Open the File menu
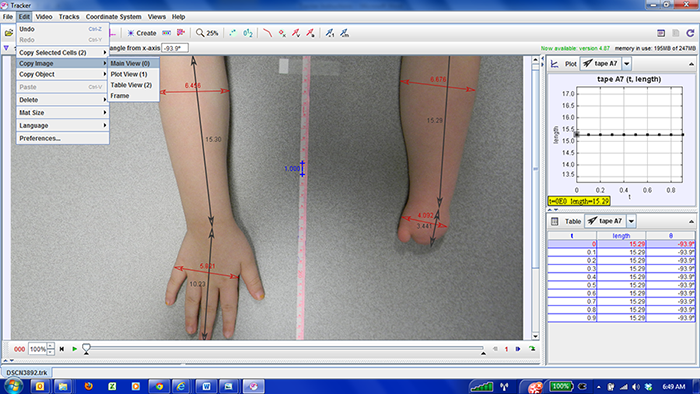The width and height of the screenshot is (700, 394). [x=8, y=17]
